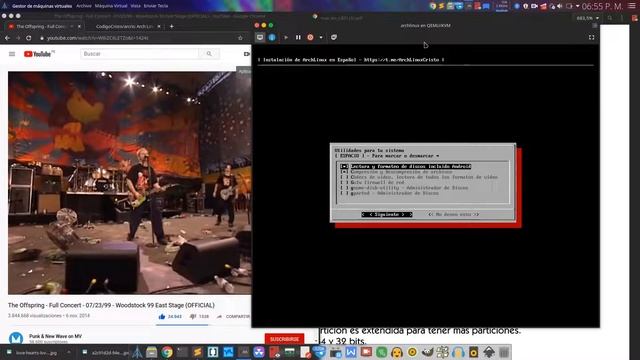
Task: Click the YouTube search magnifier button
Action: coord(209,54)
